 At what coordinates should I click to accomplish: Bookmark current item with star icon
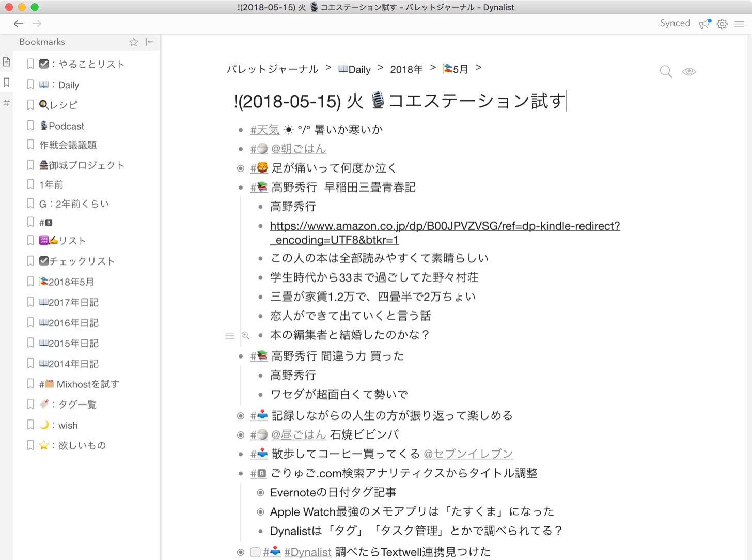click(134, 42)
